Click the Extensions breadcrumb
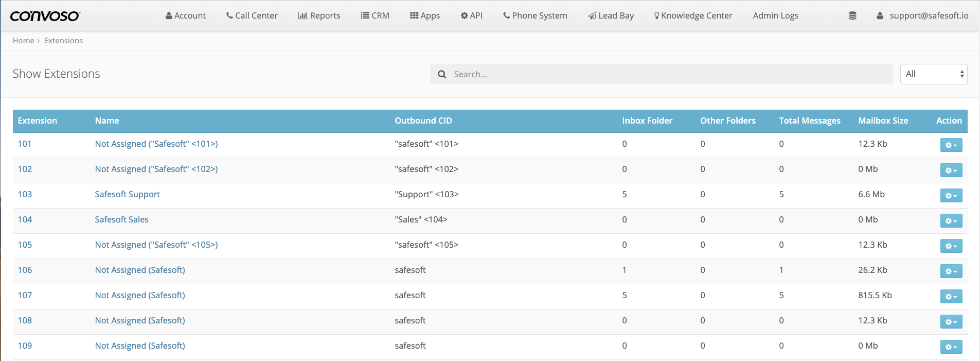This screenshot has width=980, height=361. pyautogui.click(x=63, y=41)
